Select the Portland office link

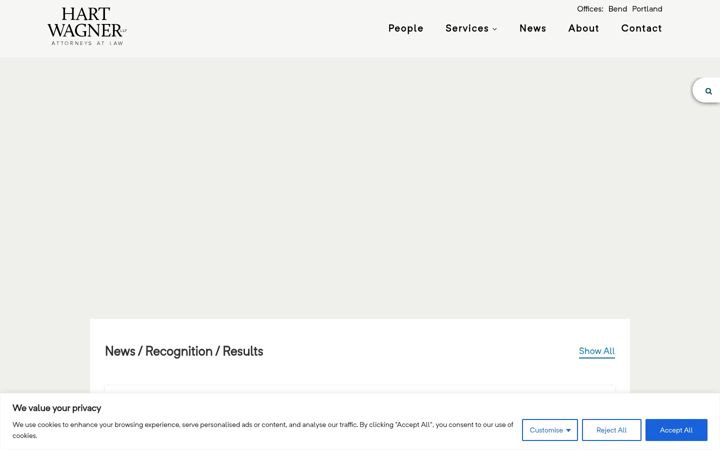pyautogui.click(x=647, y=9)
